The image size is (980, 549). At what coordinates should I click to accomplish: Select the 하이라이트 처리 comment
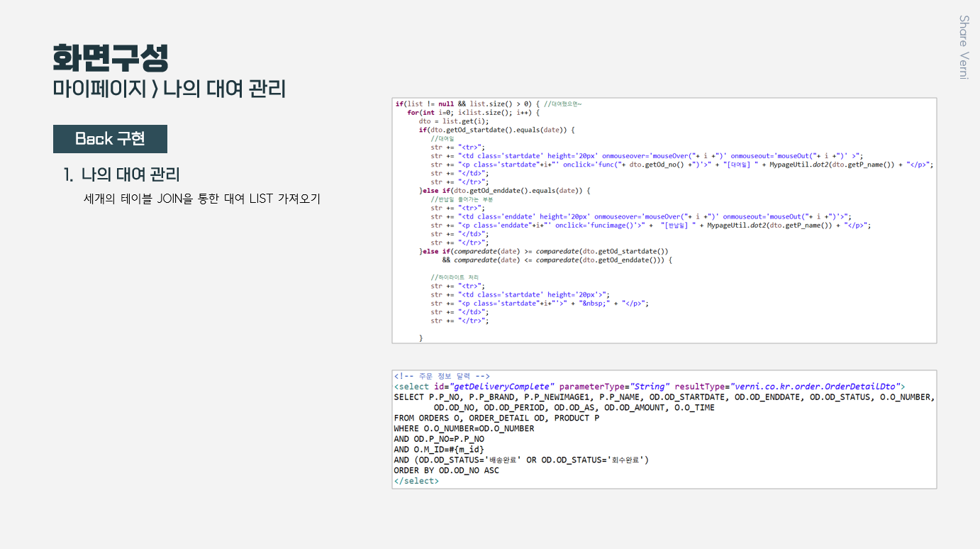pyautogui.click(x=454, y=276)
